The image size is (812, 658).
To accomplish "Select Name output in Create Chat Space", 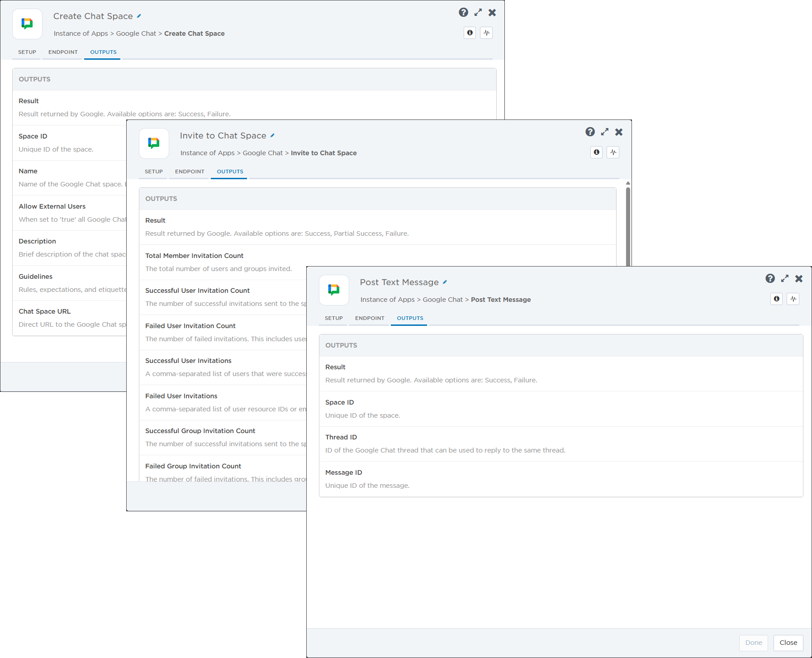I will pyautogui.click(x=70, y=178).
